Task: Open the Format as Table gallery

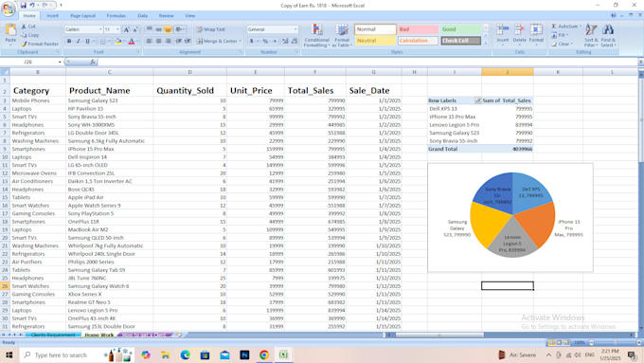Action: click(342, 35)
